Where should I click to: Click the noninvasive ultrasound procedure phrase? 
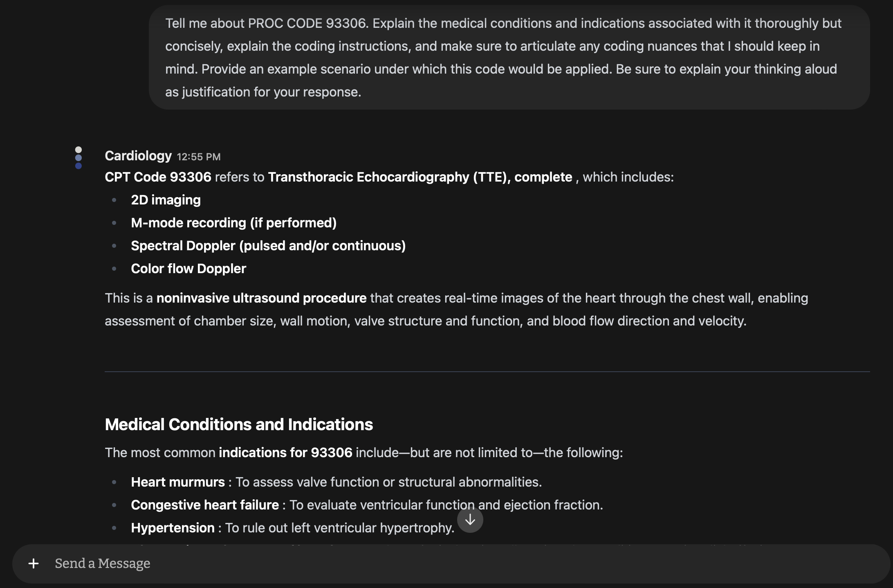click(261, 298)
